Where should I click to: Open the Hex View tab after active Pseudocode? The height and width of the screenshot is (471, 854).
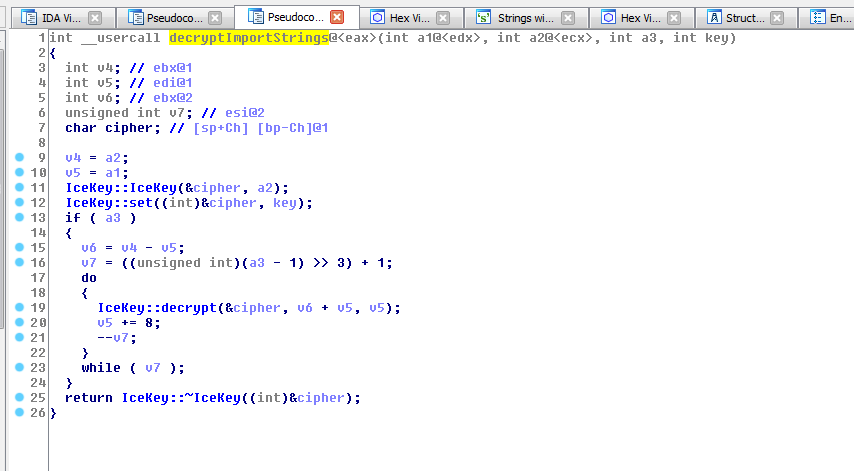(409, 18)
